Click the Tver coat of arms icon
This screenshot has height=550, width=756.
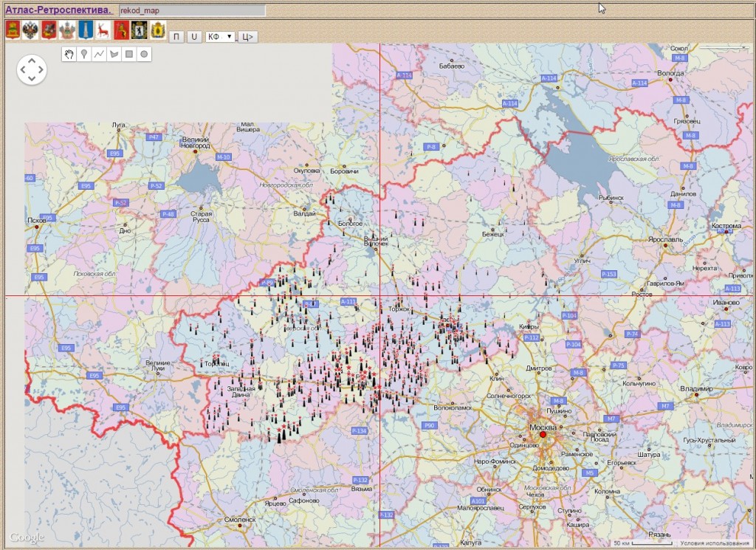click(13, 30)
